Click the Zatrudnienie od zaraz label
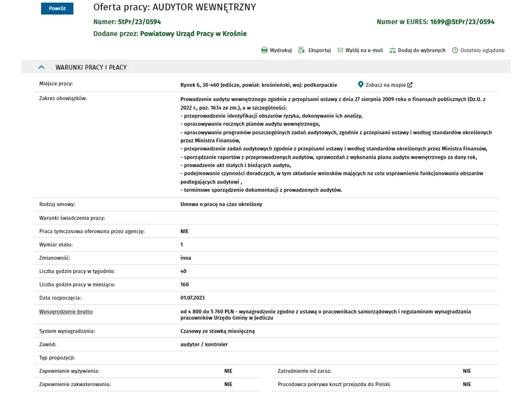The height and width of the screenshot is (401, 532). pos(304,371)
